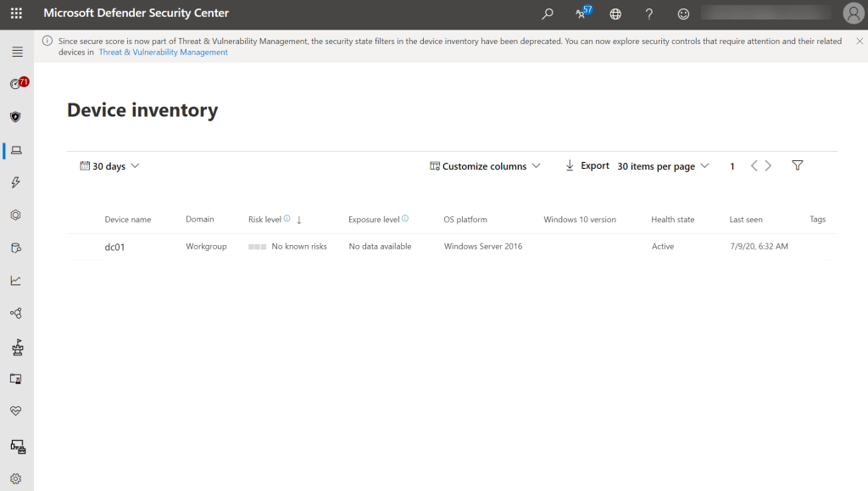Click the smiley feedback icon

pyautogui.click(x=683, y=14)
